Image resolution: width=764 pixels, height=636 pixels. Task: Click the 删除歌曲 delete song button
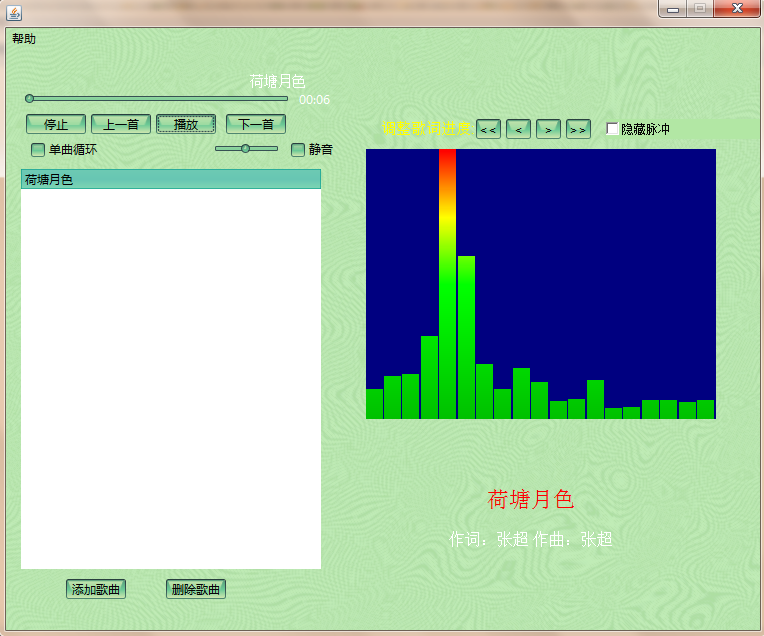click(196, 589)
